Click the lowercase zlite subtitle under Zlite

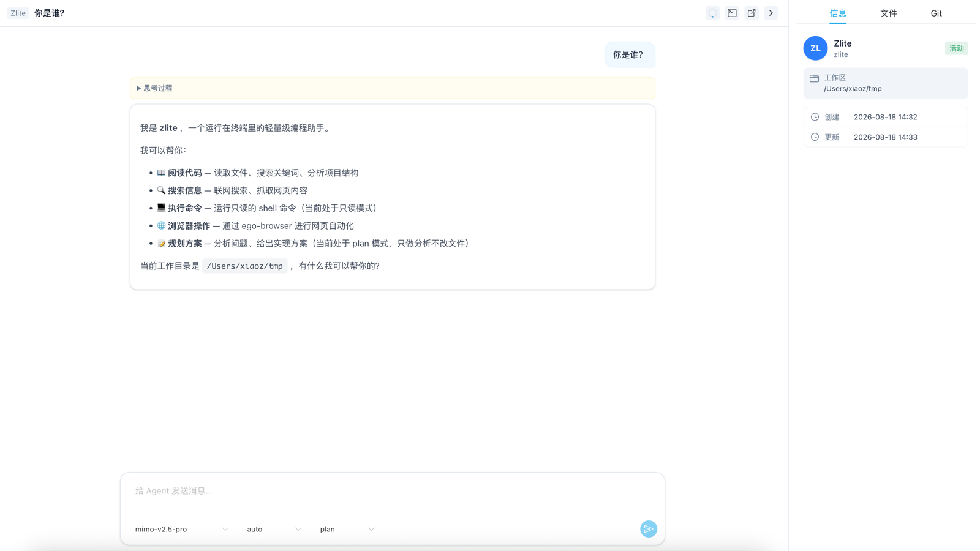tap(841, 55)
